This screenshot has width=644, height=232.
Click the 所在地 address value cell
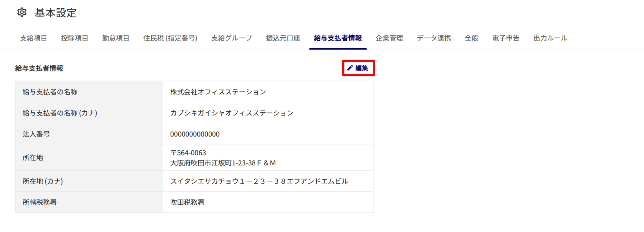[268, 157]
